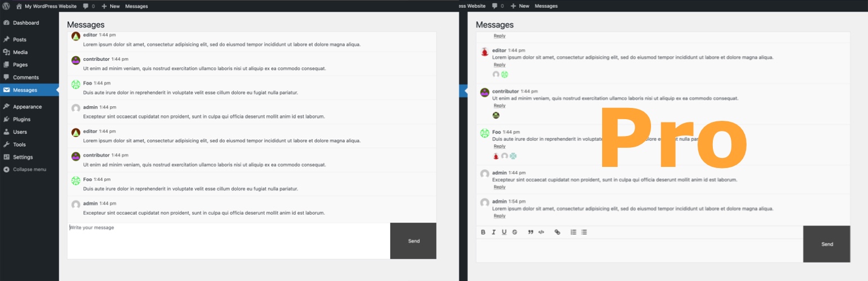Screen dimensions: 868x281
Task: Focus the Write your message field
Action: (x=229, y=241)
